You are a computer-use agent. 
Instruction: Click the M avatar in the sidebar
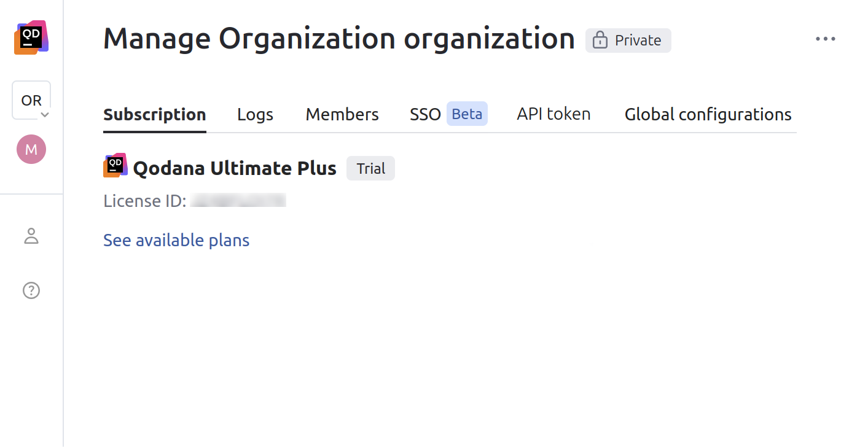[31, 149]
